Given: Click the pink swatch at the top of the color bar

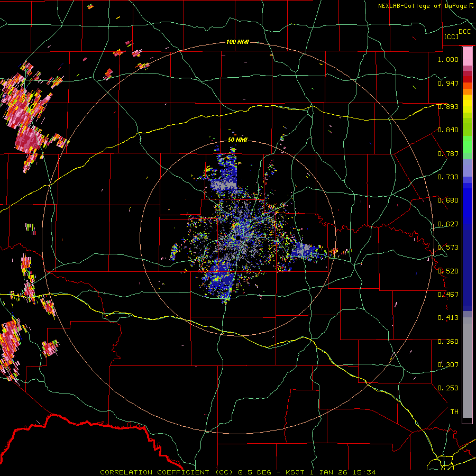Looking at the screenshot, I should (467, 57).
